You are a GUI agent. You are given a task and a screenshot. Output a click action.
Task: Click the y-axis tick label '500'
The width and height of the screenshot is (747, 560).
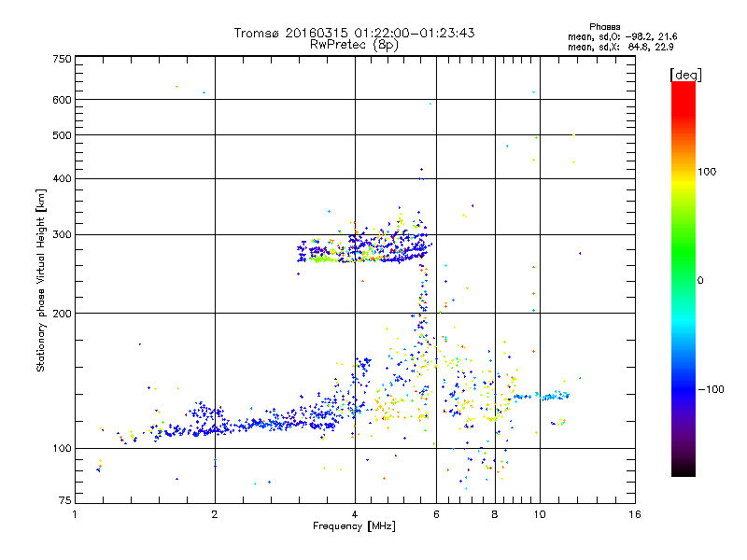(62, 135)
